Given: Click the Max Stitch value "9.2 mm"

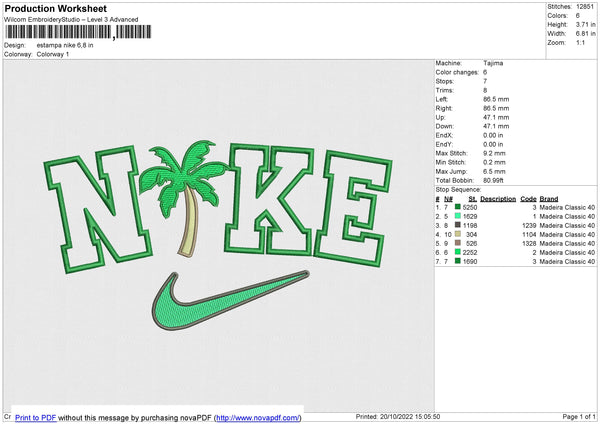Looking at the screenshot, I should [494, 153].
